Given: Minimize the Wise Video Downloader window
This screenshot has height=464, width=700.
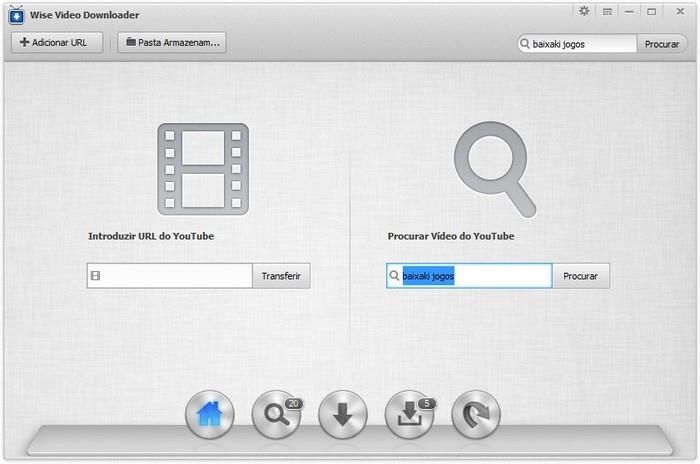Looking at the screenshot, I should [629, 12].
